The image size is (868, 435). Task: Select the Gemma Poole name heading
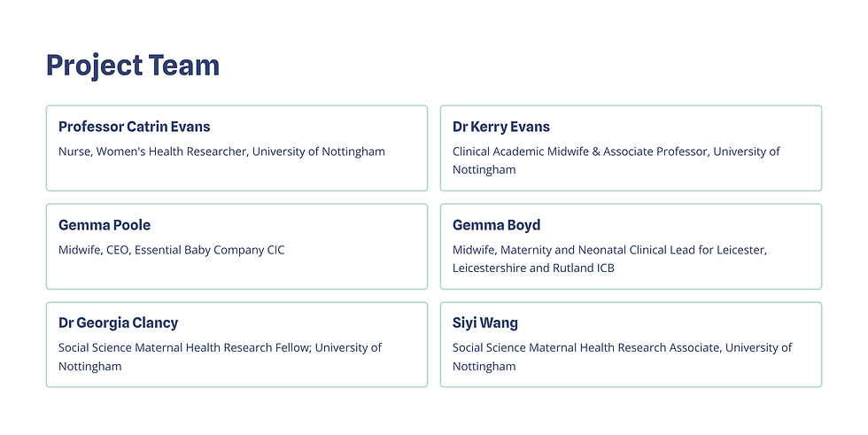[105, 225]
